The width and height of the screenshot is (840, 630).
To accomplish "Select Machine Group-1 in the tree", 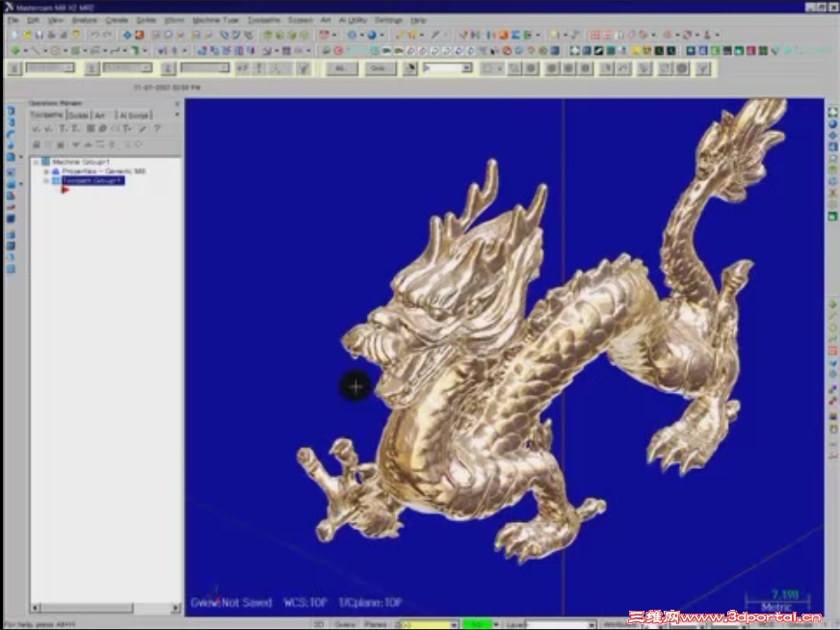I will [x=81, y=162].
